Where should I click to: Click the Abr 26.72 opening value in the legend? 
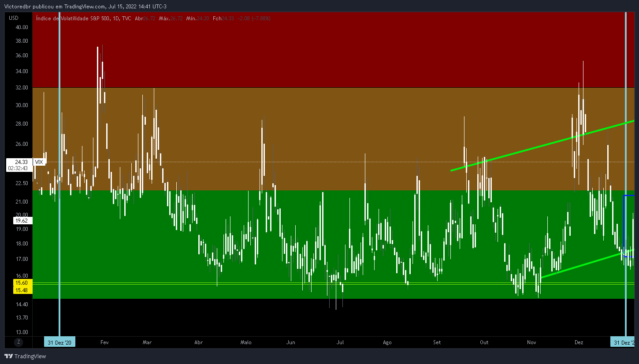pyautogui.click(x=145, y=18)
